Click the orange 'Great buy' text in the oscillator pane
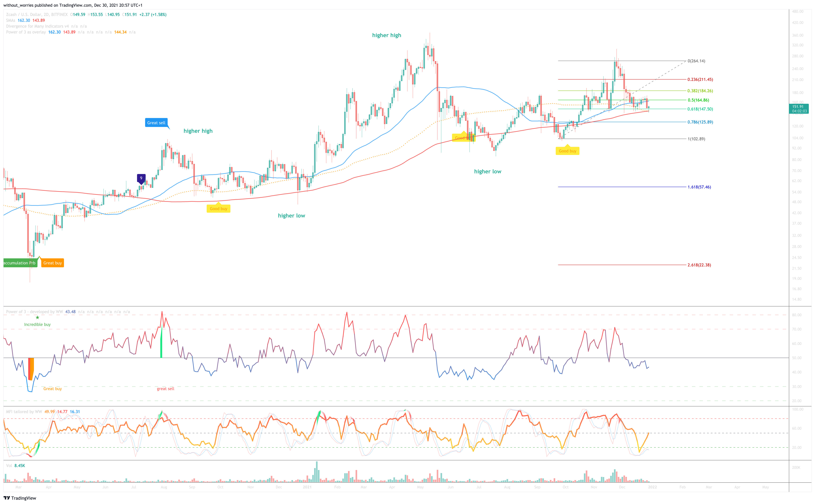 point(52,389)
